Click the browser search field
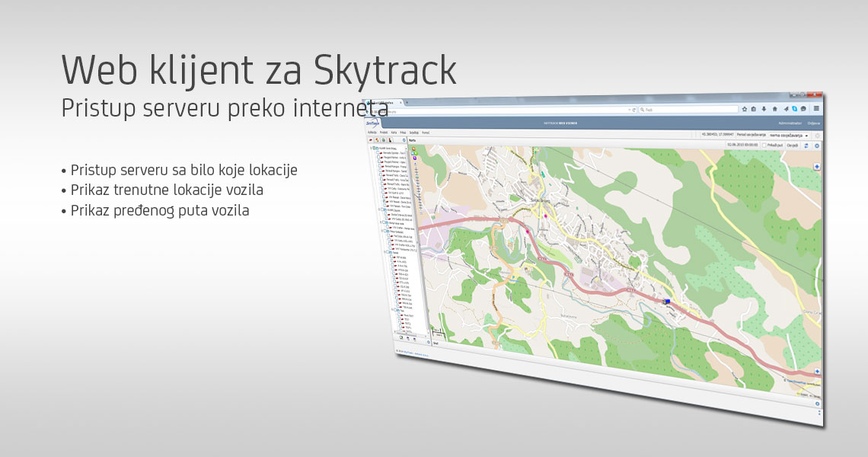This screenshot has width=868, height=457. (688, 110)
